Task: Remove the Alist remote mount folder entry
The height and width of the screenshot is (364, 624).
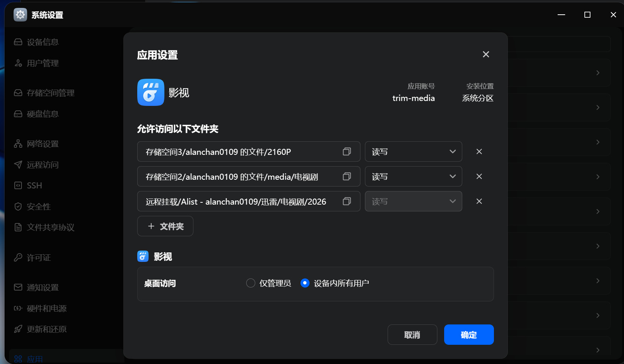Action: (479, 201)
